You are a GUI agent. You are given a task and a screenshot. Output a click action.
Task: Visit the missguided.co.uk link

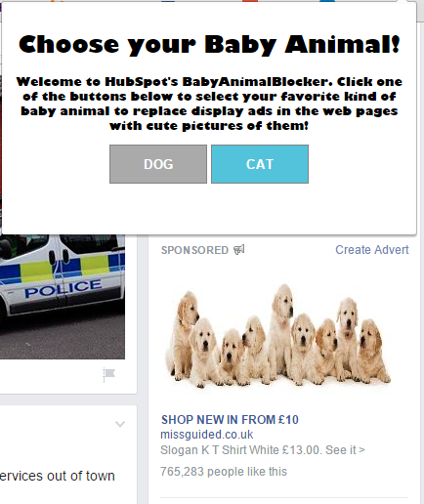(207, 435)
